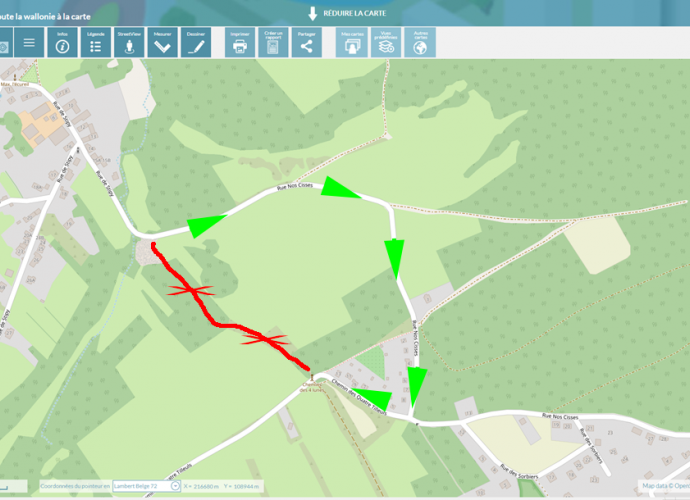Click the target icon toolbar button
The height and width of the screenshot is (500, 690).
tap(5, 42)
